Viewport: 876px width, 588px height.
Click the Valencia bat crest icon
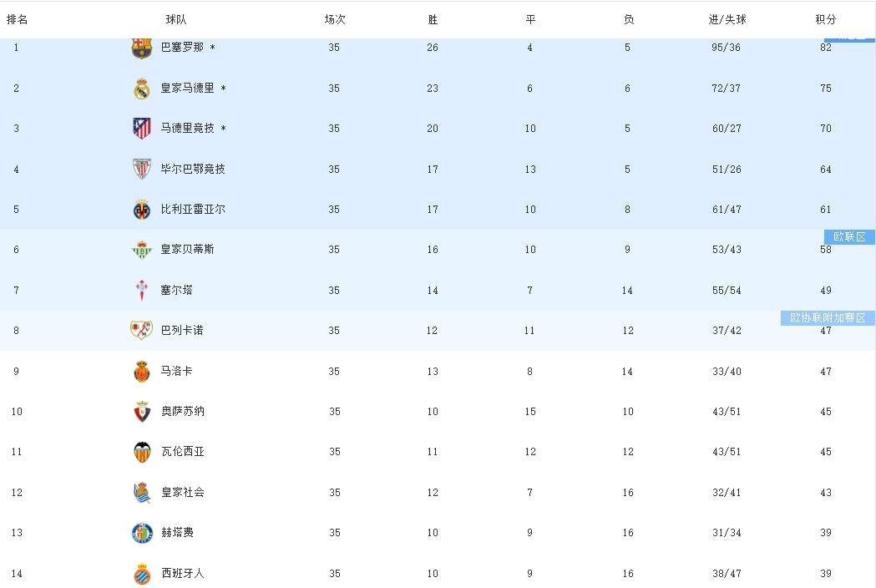point(142,452)
